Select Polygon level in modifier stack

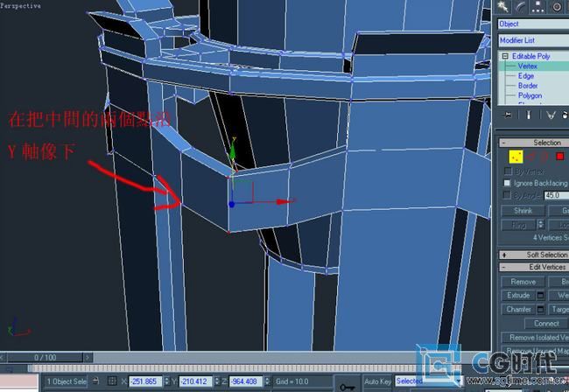point(530,95)
